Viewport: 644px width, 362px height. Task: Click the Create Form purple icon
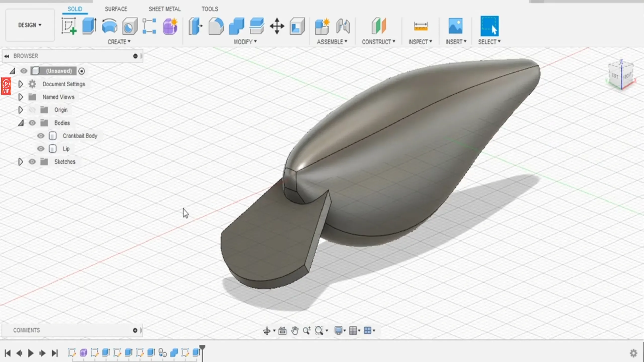pos(170,26)
